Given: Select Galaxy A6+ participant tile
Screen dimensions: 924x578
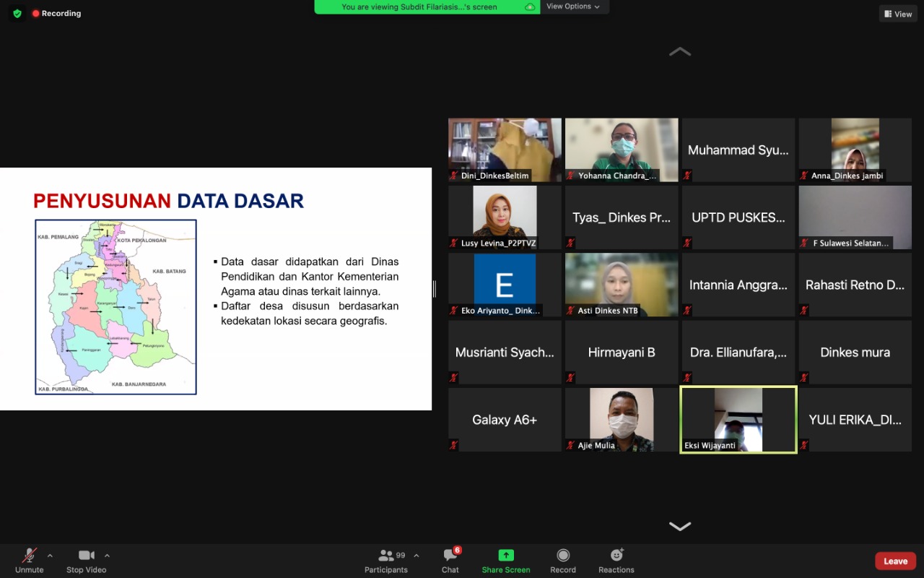Looking at the screenshot, I should (505, 420).
